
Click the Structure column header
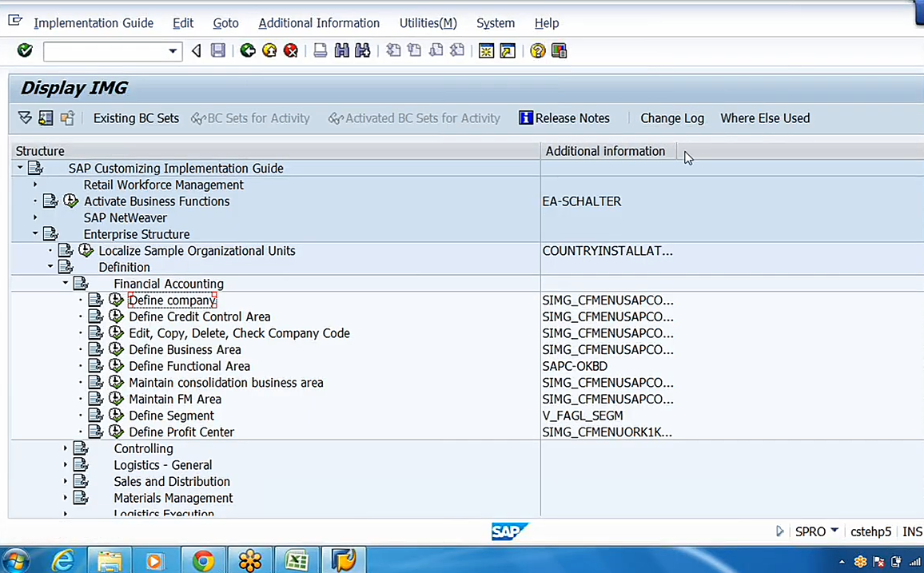275,151
